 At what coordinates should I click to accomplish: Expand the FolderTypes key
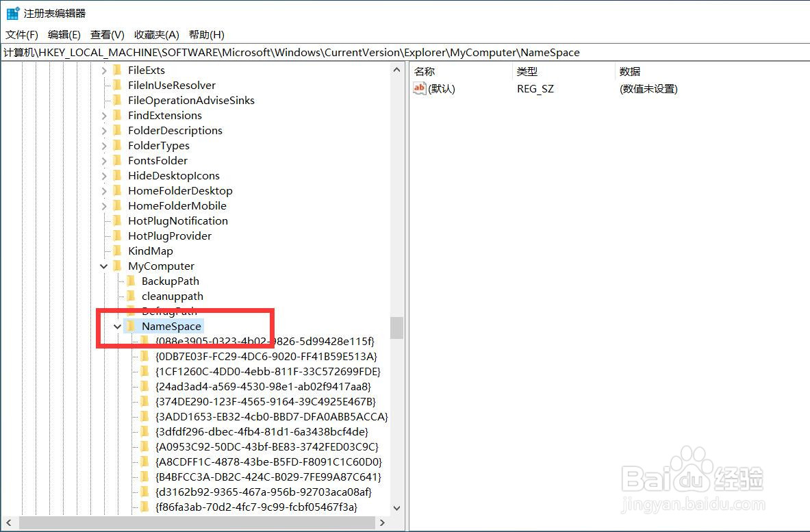(104, 146)
